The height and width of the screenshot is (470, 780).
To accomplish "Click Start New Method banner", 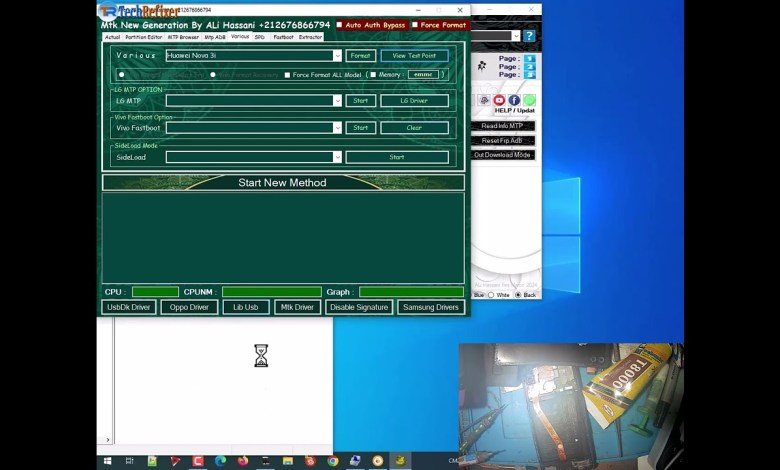I will [x=283, y=183].
